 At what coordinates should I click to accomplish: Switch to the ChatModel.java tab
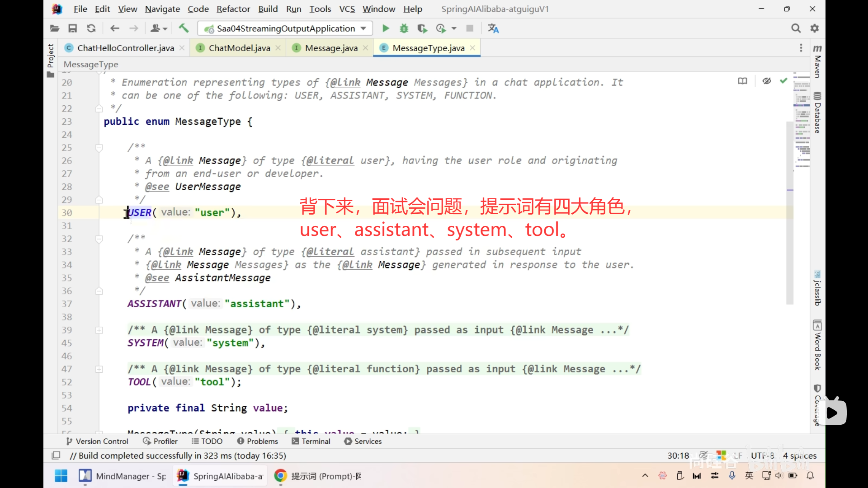pos(239,48)
